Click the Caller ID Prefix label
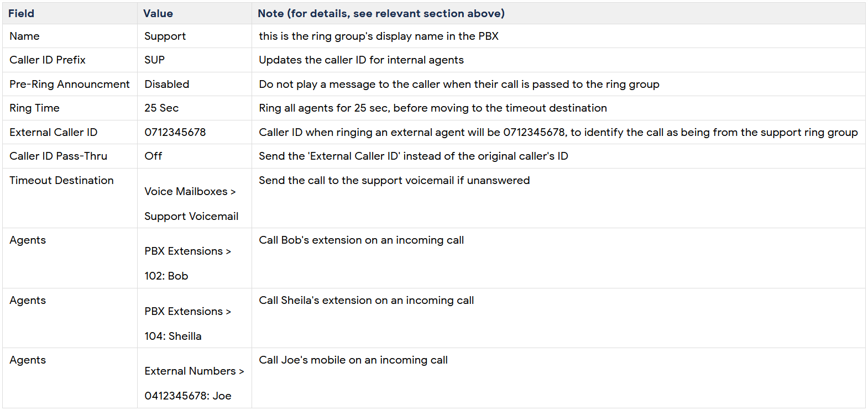The image size is (868, 410). coord(48,60)
